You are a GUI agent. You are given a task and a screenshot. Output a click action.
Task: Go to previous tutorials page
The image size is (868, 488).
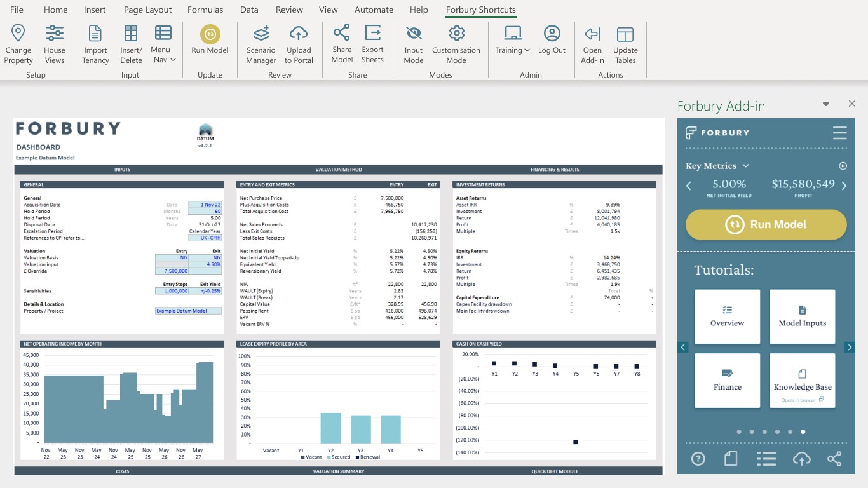(683, 347)
